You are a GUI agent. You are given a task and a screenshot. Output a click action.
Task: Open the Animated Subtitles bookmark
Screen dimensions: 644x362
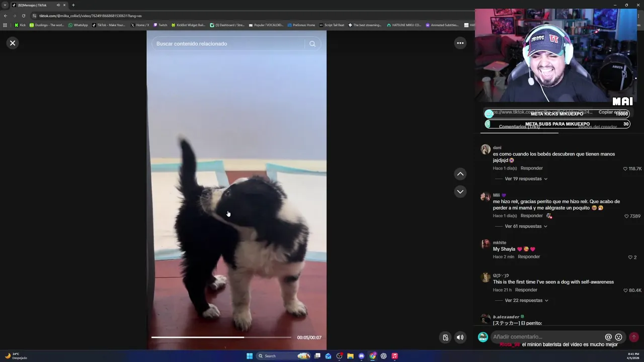[442, 25]
